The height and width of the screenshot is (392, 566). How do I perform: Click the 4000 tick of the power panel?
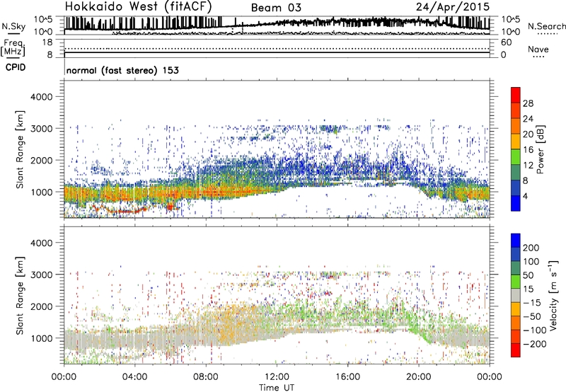[42, 97]
